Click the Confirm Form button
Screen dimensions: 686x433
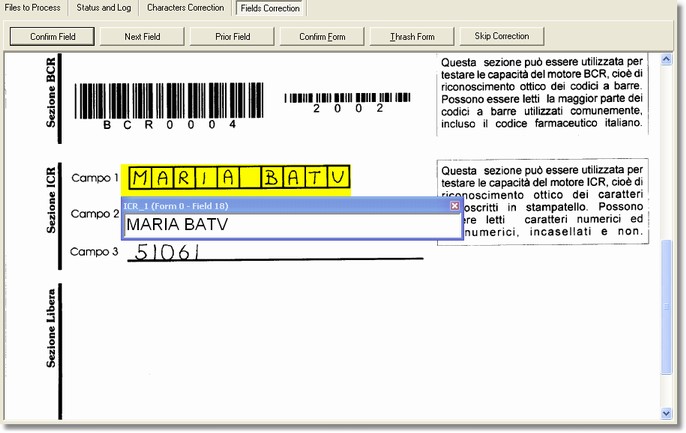tap(322, 37)
